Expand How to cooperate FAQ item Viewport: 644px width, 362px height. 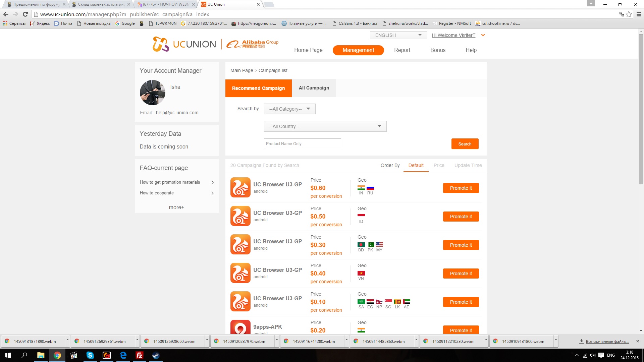tap(177, 193)
